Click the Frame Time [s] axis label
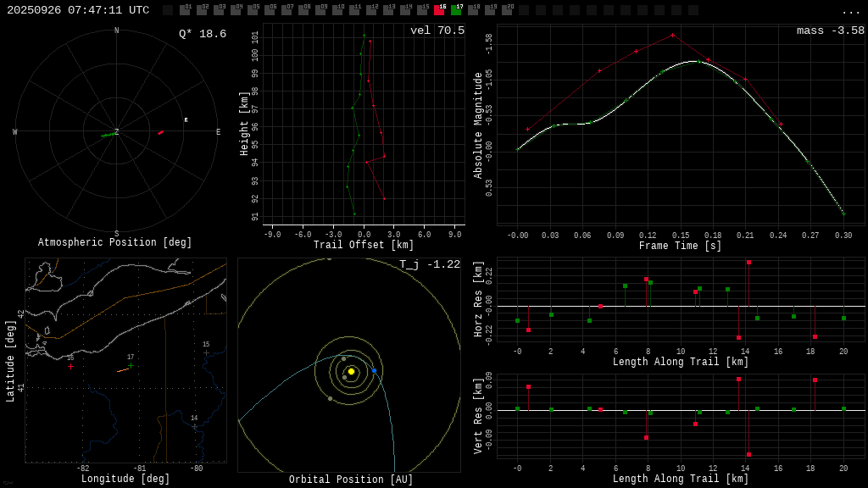868x488 pixels. pyautogui.click(x=681, y=246)
